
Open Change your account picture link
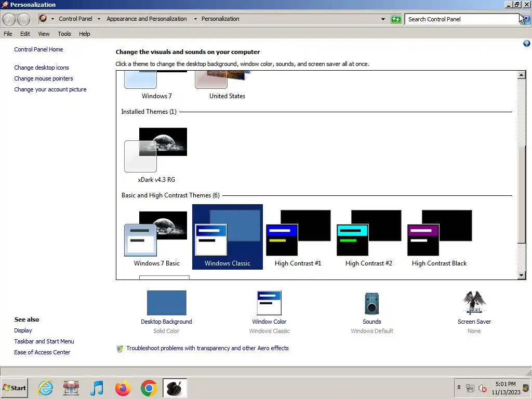point(50,89)
